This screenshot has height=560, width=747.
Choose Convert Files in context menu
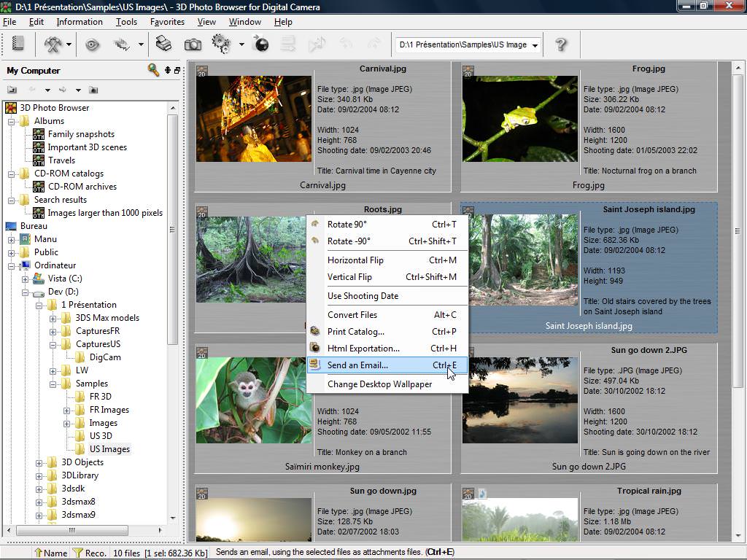tap(387, 315)
